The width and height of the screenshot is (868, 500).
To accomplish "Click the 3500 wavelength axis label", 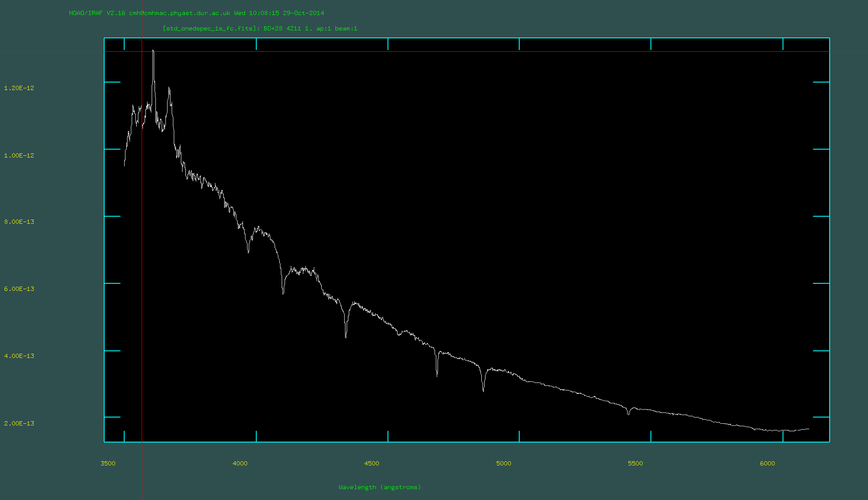I will [108, 463].
